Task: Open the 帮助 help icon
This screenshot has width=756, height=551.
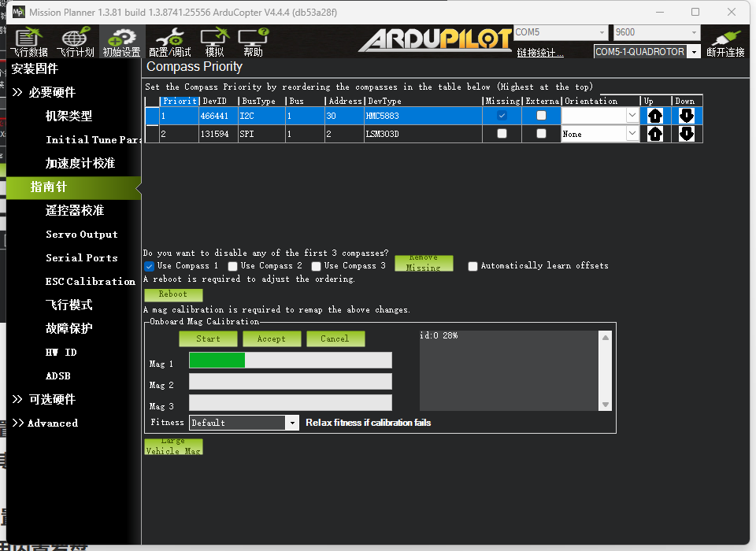Action: point(253,42)
